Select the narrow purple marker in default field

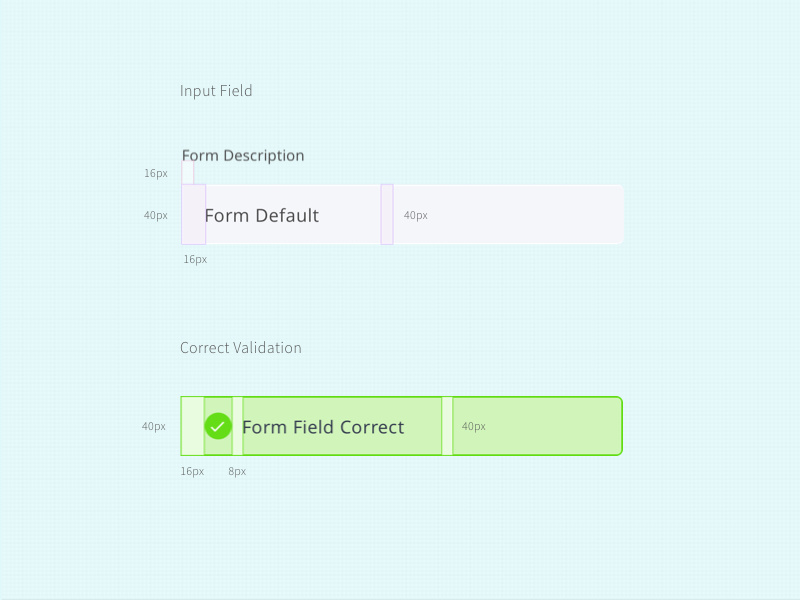(387, 214)
